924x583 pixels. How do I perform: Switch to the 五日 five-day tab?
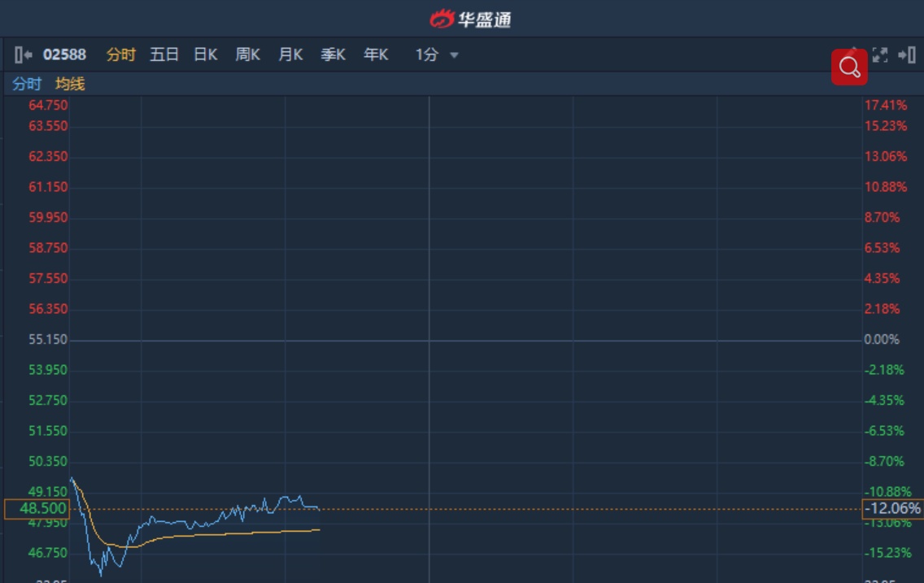[x=163, y=55]
